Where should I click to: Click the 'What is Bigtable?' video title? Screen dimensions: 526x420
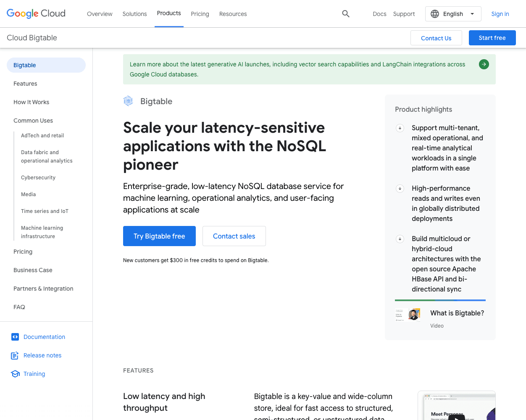click(x=457, y=313)
